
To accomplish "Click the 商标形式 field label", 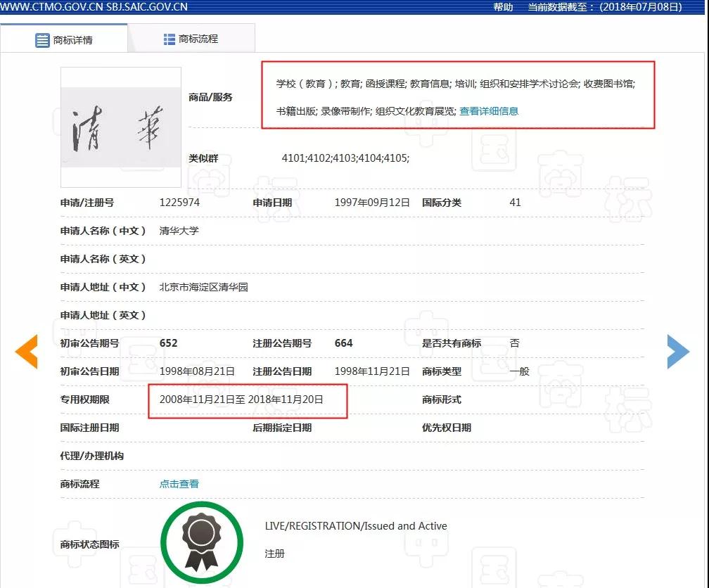I will [442, 400].
